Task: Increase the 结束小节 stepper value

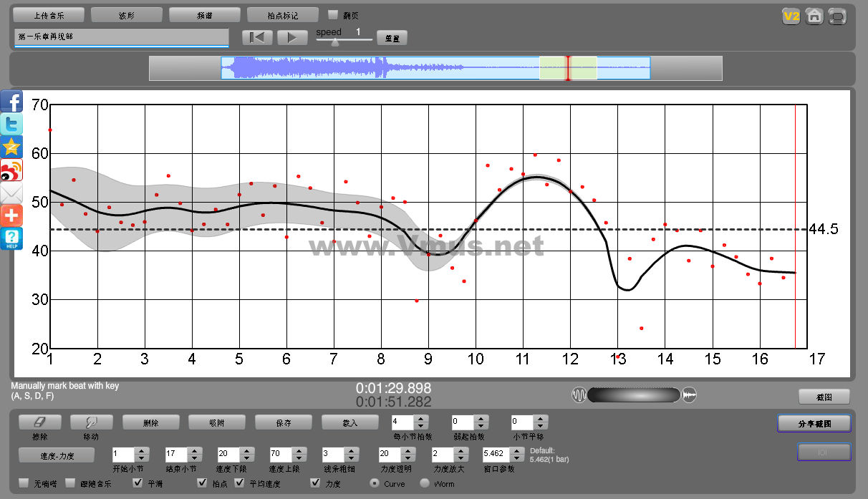Action: (x=193, y=451)
